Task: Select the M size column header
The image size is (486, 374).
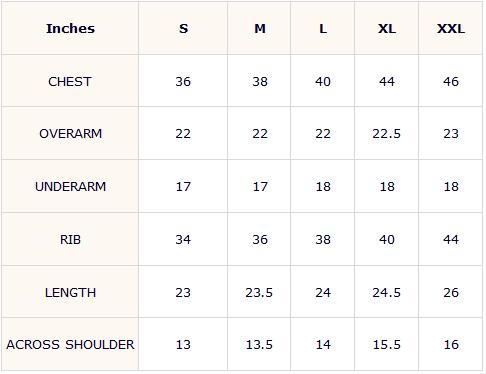Action: (x=260, y=29)
